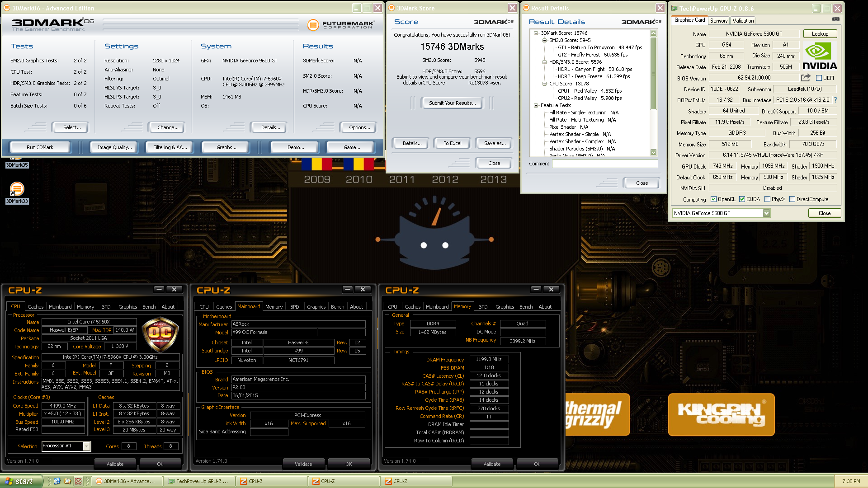The height and width of the screenshot is (488, 868).
Task: Open the GPU selection dropdown in GPU-Z
Action: point(766,213)
